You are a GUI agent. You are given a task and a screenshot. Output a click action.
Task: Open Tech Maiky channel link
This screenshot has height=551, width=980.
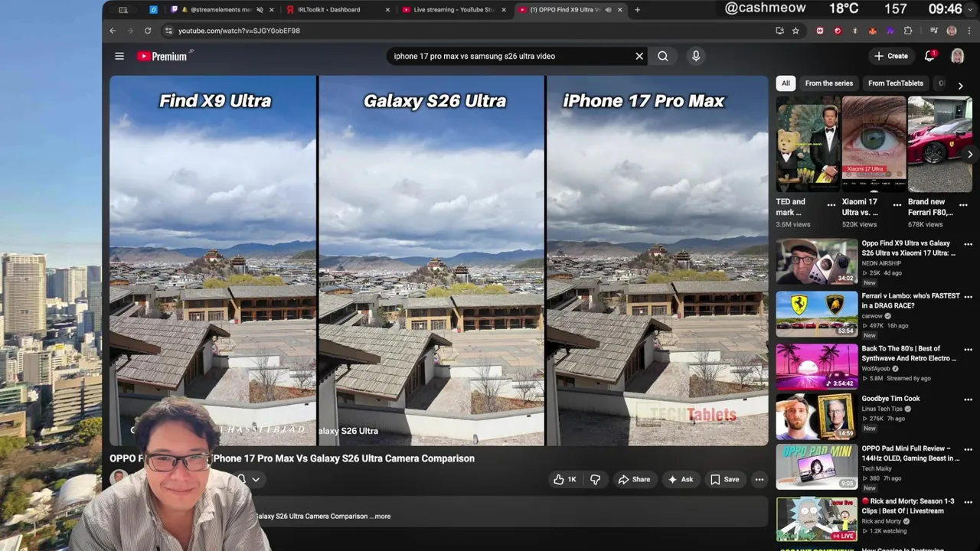[878, 468]
